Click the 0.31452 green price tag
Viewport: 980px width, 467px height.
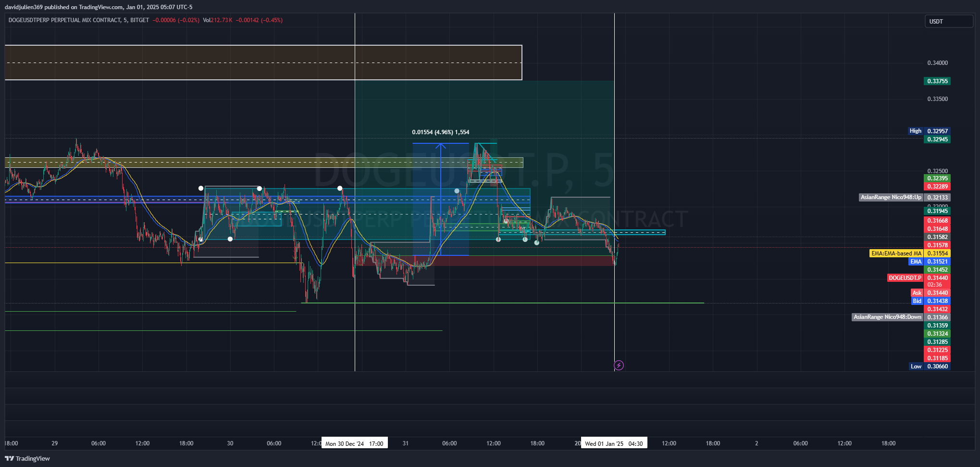(937, 270)
